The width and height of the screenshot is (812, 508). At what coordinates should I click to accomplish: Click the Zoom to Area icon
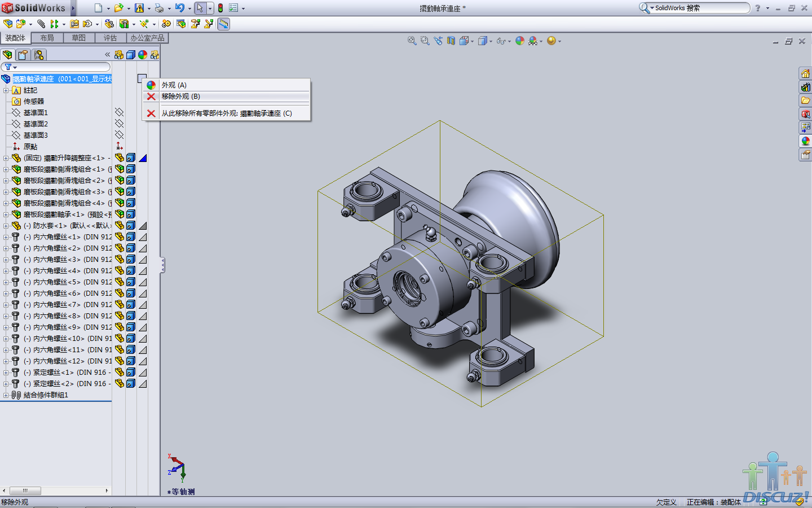click(425, 41)
